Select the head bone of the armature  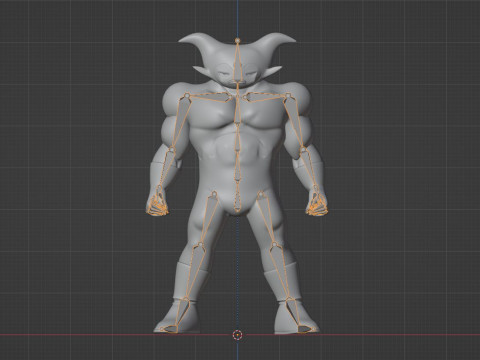point(237,63)
